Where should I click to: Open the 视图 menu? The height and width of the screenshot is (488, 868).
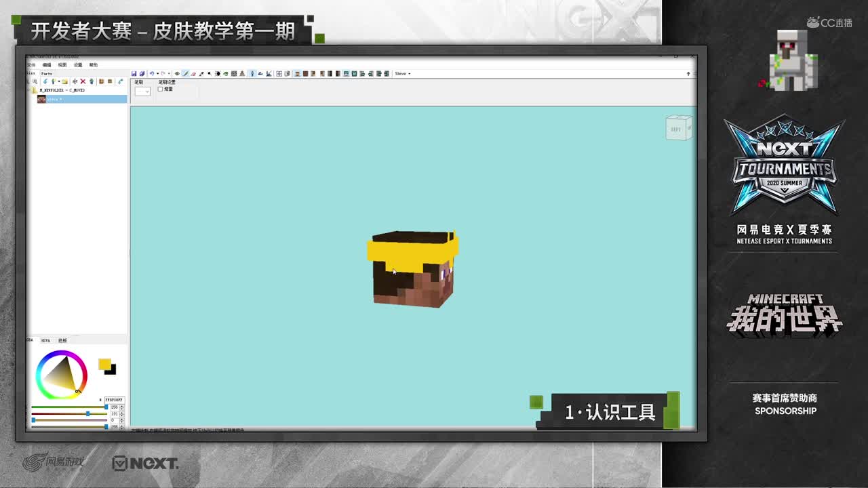point(62,65)
